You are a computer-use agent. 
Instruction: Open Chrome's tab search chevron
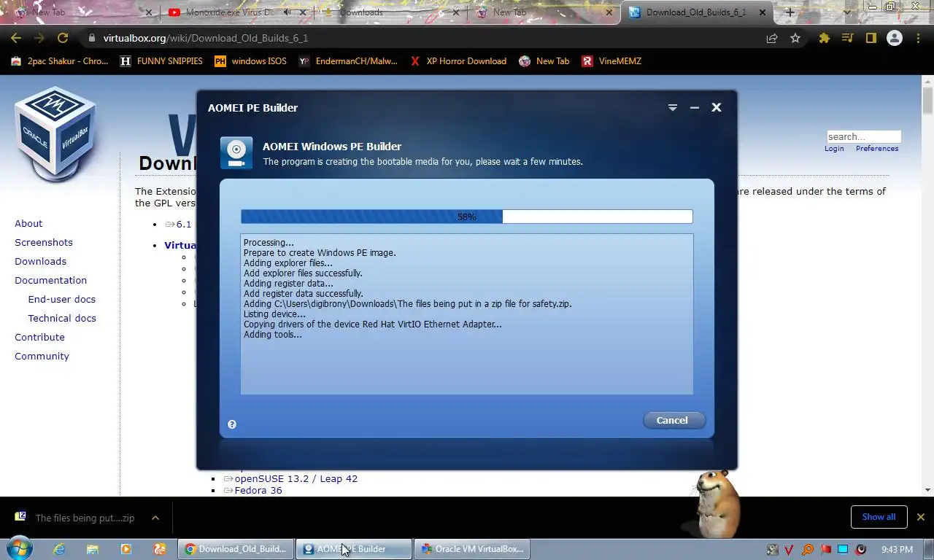(x=847, y=12)
